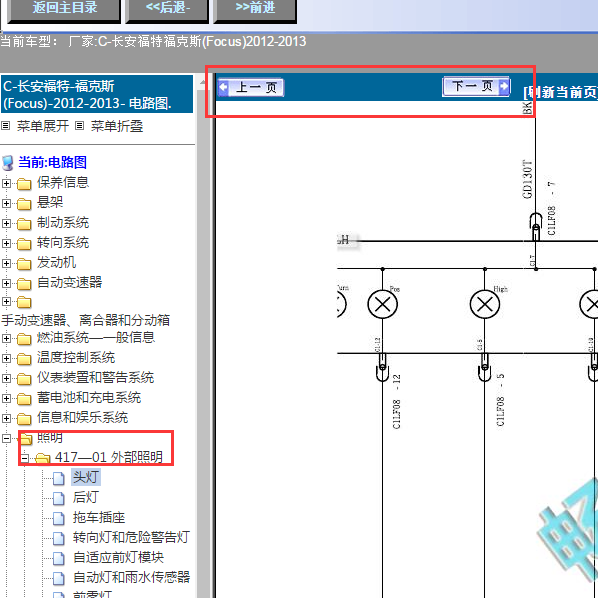598x598 pixels.
Task: Select the 后灯 diagram entry
Action: coord(86,497)
